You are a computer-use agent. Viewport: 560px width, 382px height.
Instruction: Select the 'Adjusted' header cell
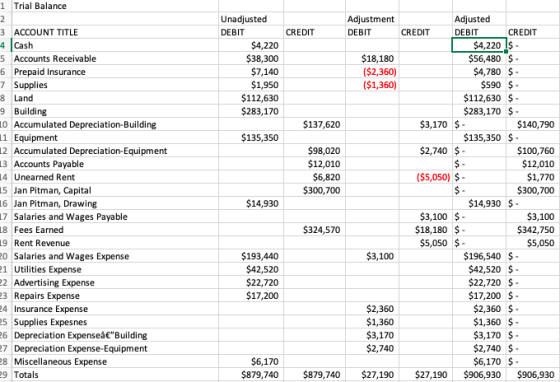click(479, 19)
